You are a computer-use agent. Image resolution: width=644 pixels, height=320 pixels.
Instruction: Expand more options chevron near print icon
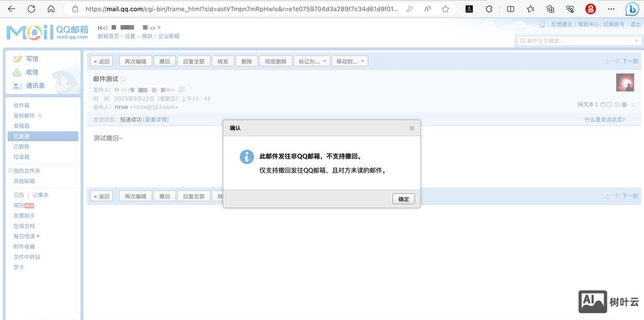633,105
